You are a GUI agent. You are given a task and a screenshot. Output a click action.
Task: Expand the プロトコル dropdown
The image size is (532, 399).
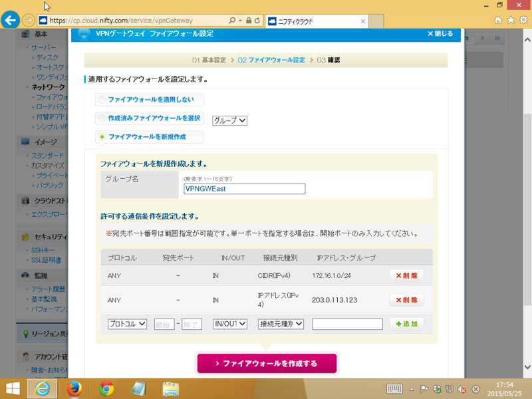coord(127,324)
